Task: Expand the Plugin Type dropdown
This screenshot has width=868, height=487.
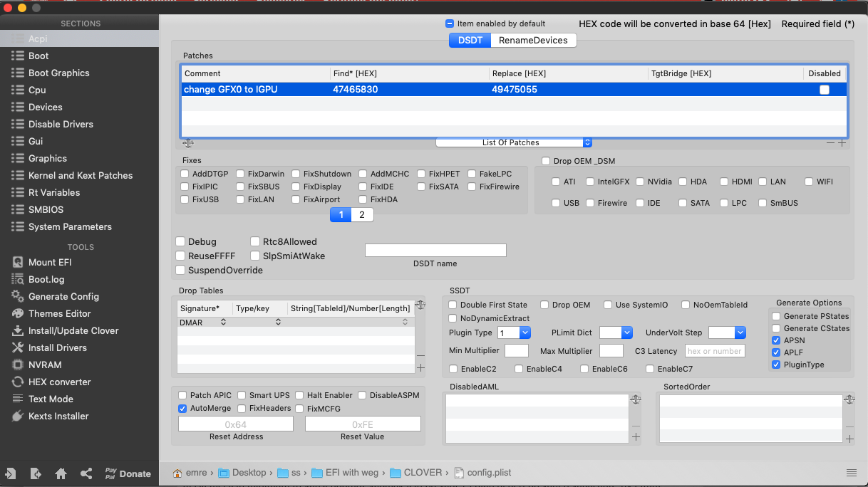Action: tap(525, 332)
